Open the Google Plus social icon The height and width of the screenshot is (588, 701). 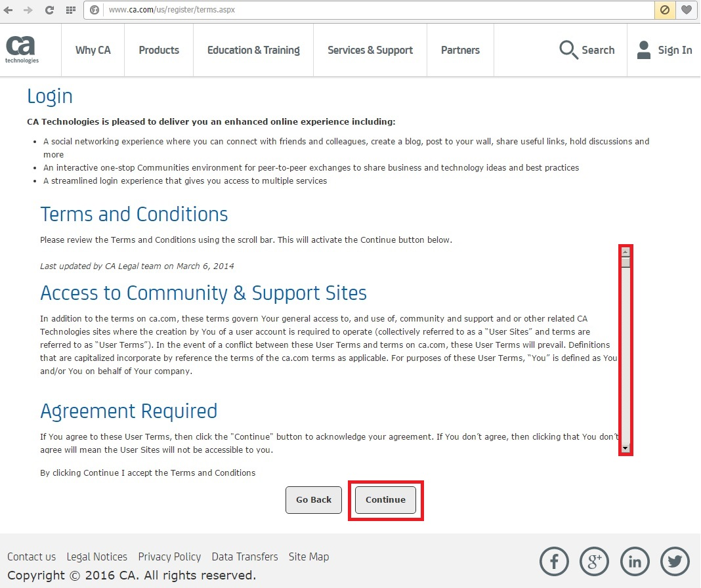pos(594,561)
